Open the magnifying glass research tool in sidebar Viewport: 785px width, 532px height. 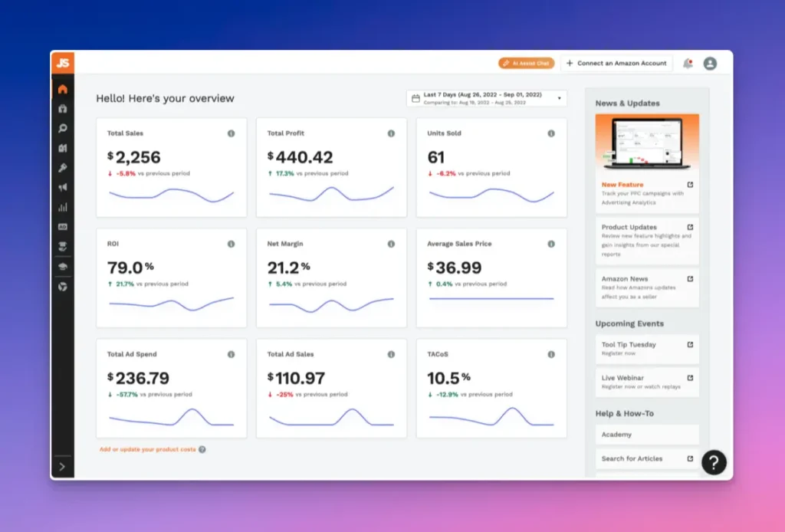(63, 129)
